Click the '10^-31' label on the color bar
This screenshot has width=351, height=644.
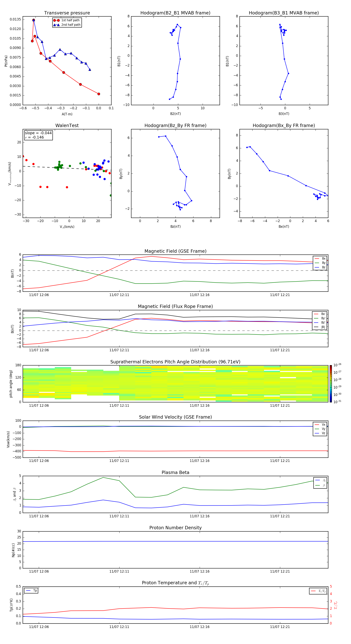(x=337, y=402)
